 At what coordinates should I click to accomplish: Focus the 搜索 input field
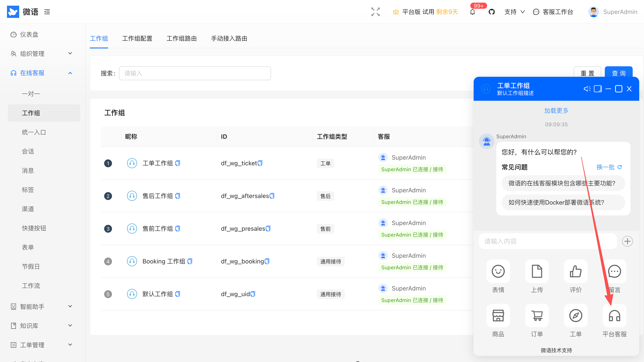195,73
